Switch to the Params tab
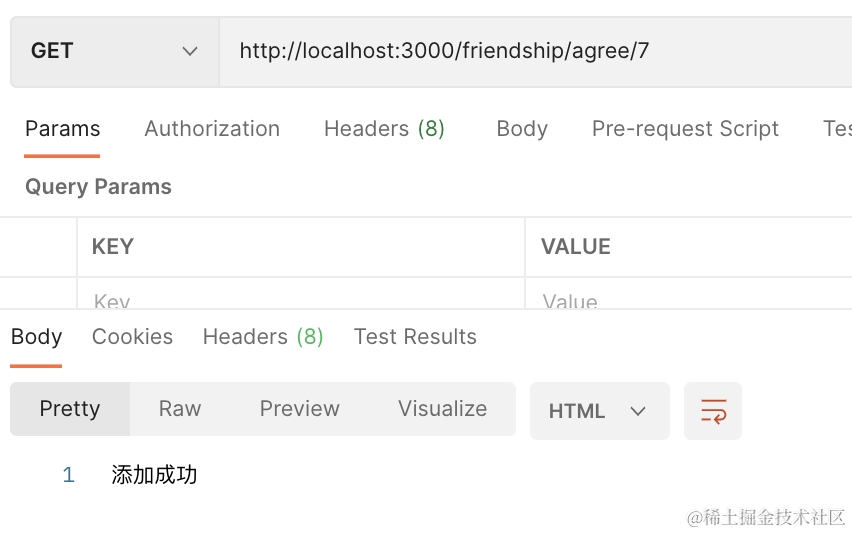This screenshot has width=852, height=534. click(62, 129)
